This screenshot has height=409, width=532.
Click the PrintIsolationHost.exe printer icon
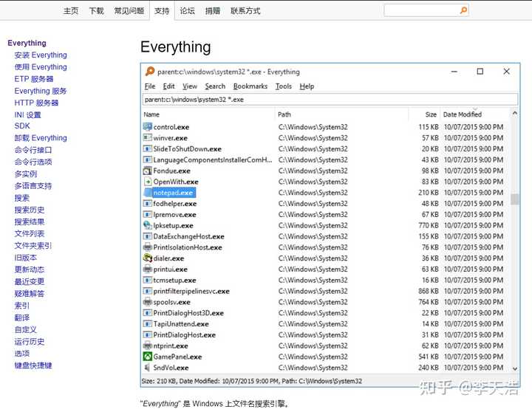(x=147, y=247)
